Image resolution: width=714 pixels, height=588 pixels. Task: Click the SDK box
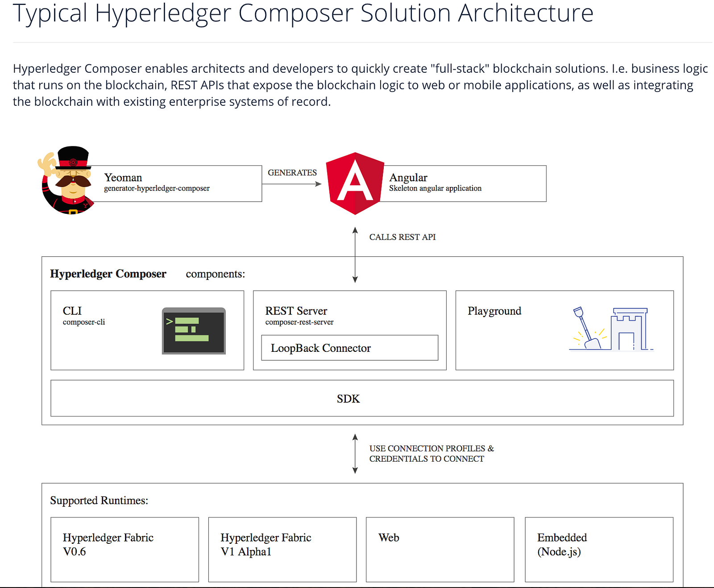coord(362,398)
